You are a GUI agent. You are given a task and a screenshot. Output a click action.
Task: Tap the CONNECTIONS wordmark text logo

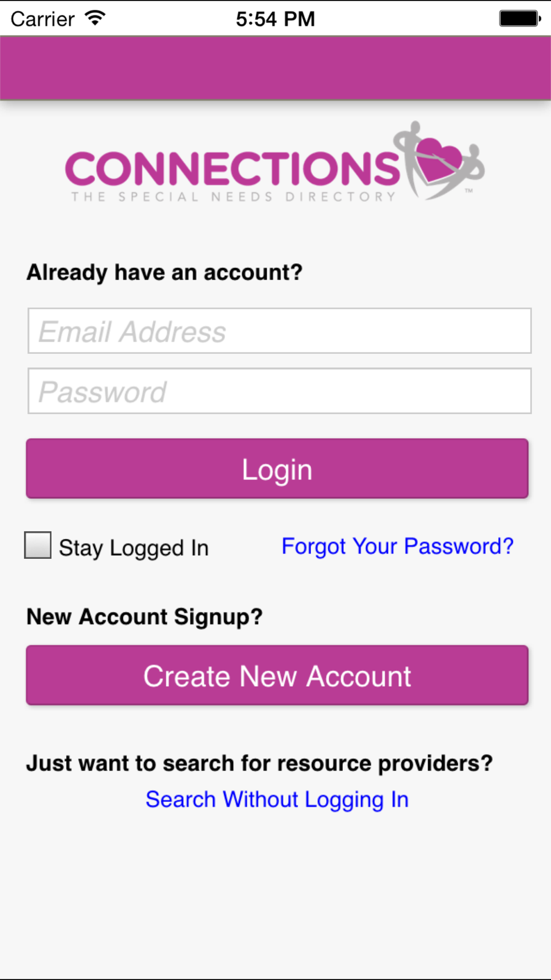(233, 168)
